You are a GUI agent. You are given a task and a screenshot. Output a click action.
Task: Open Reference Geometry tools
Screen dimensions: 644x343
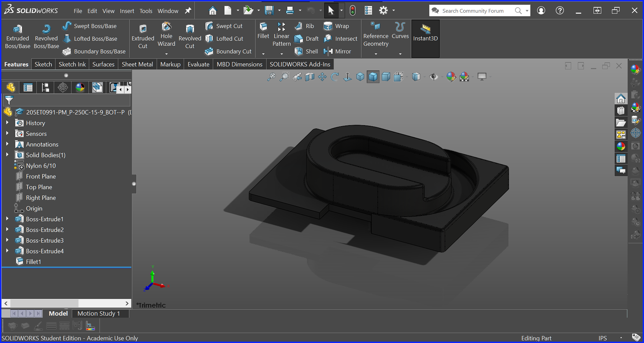pyautogui.click(x=376, y=35)
